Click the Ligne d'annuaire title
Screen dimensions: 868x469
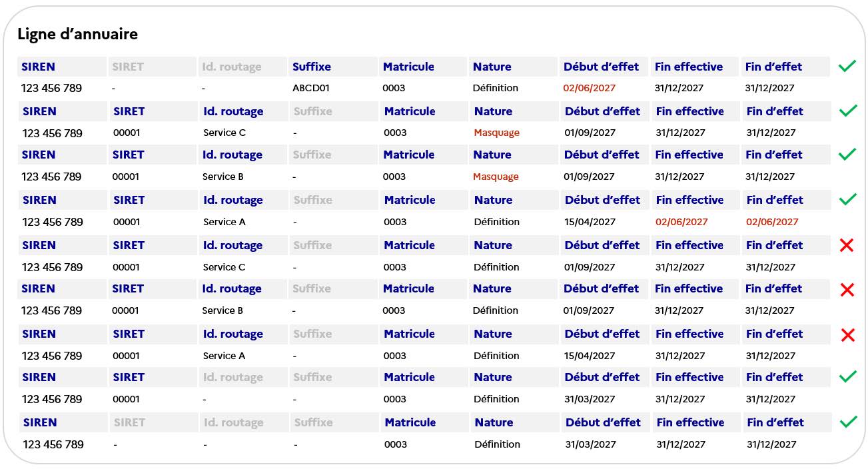(77, 34)
